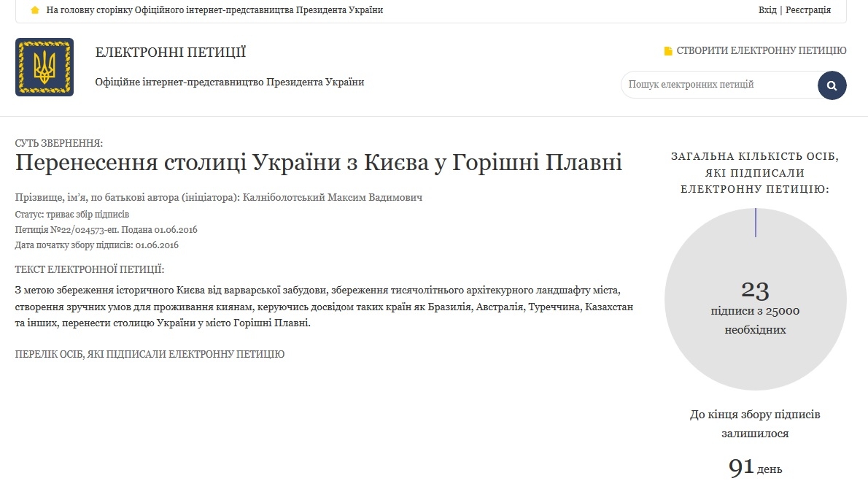Open the ПЕРЕЛІК ОСІБ signers list tab
The width and height of the screenshot is (868, 492).
(150, 354)
